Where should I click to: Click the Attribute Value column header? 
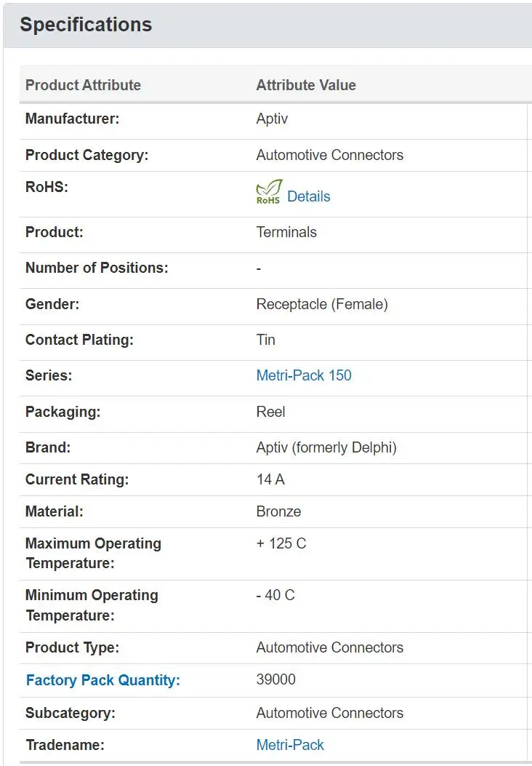306,85
